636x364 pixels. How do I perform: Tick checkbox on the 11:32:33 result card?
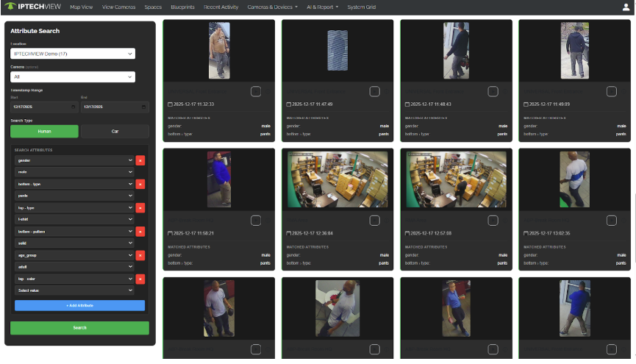[256, 91]
